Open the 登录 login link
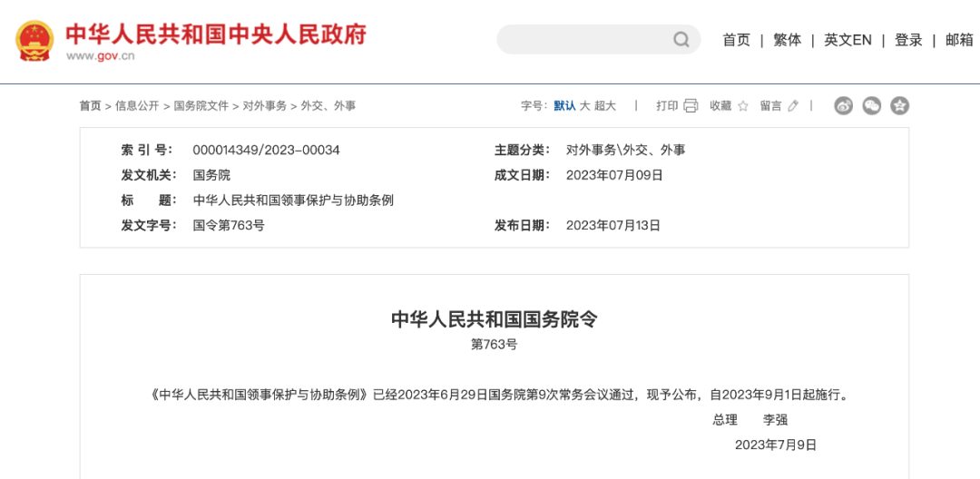The width and height of the screenshot is (980, 479). [x=908, y=40]
